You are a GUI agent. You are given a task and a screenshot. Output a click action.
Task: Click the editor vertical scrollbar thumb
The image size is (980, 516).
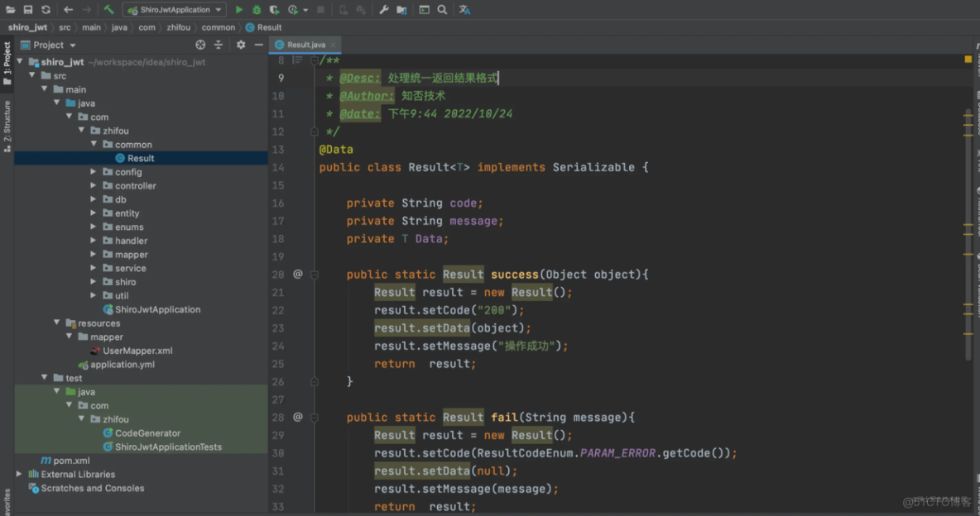pyautogui.click(x=968, y=236)
